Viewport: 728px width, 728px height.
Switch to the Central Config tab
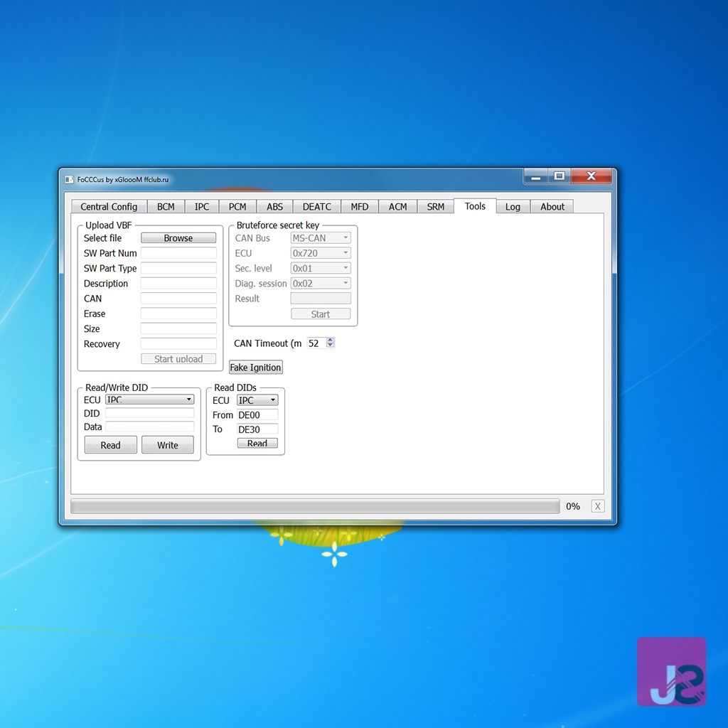[x=109, y=207]
